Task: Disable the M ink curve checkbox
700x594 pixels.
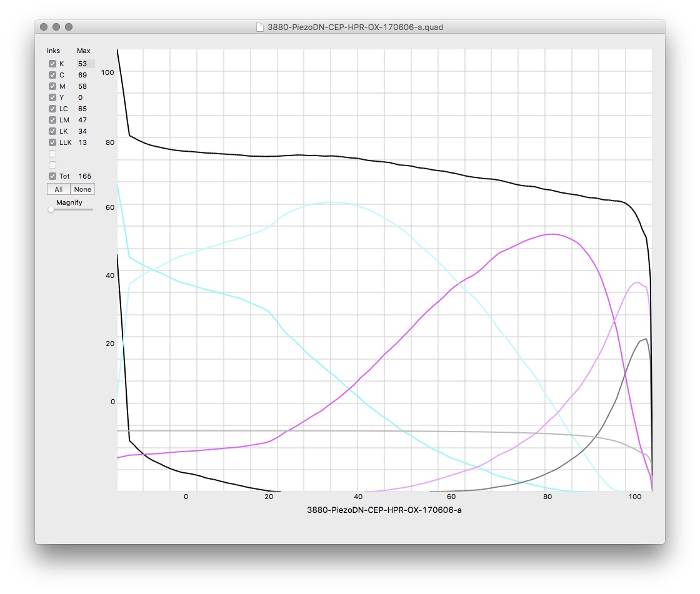Action: tap(52, 86)
